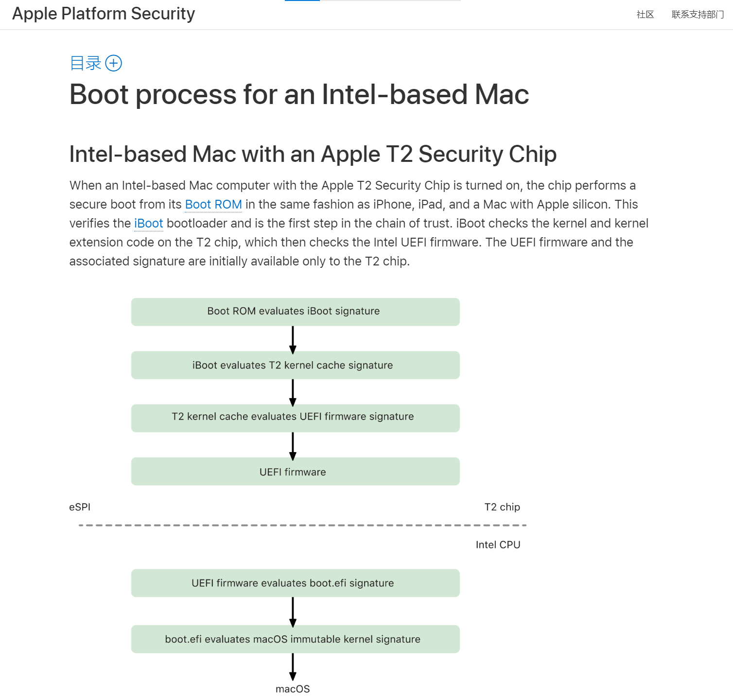The width and height of the screenshot is (733, 700).
Task: Click the plain UEFI firmware diagram box
Action: click(295, 472)
